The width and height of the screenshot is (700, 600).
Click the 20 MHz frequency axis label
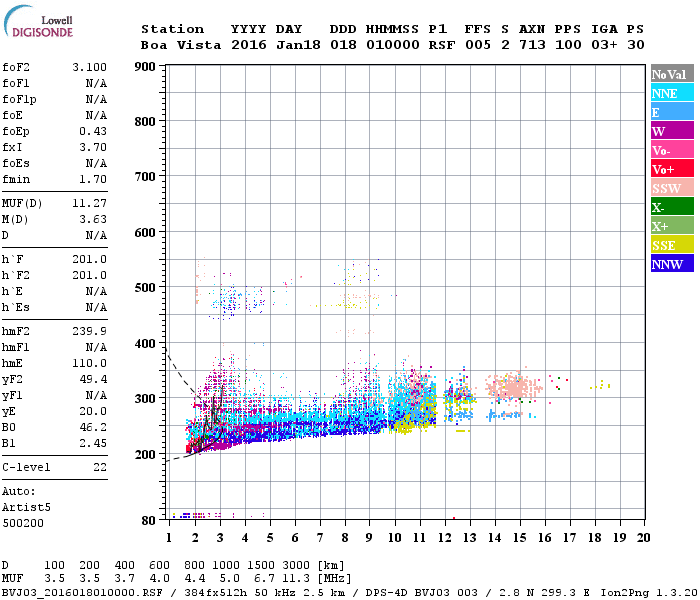643,538
